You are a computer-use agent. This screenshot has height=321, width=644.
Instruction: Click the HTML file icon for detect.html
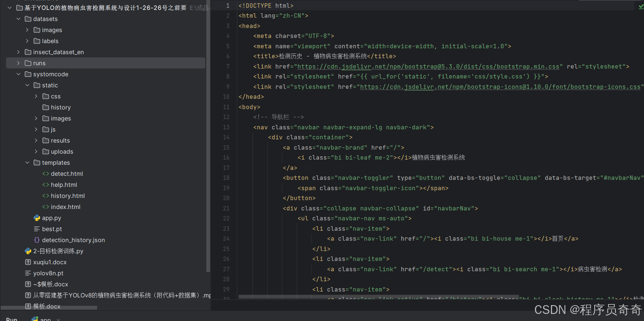pos(45,174)
